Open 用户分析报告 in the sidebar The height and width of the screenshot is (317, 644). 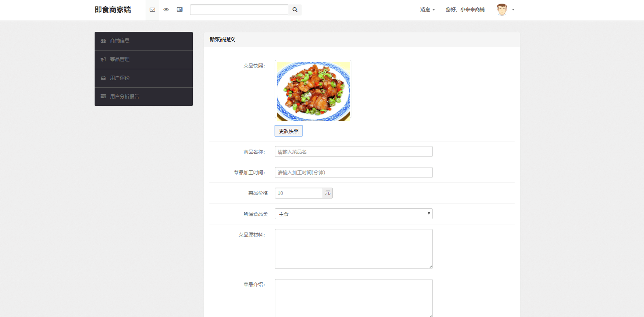click(144, 97)
